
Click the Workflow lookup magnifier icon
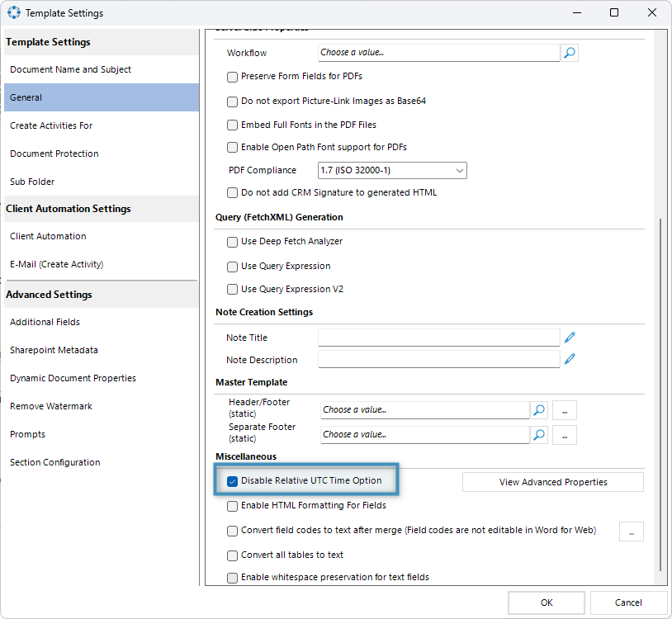click(570, 53)
